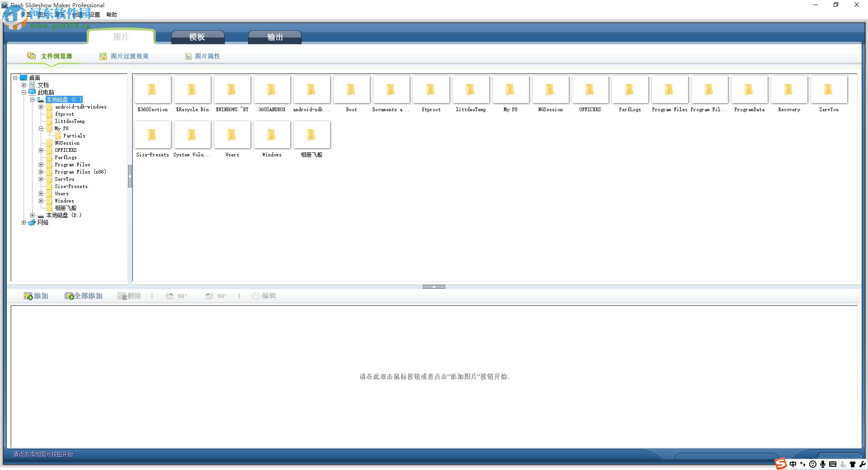This screenshot has width=868, height=470.
Task: Collapse the folder tree side panel handle
Action: click(130, 176)
